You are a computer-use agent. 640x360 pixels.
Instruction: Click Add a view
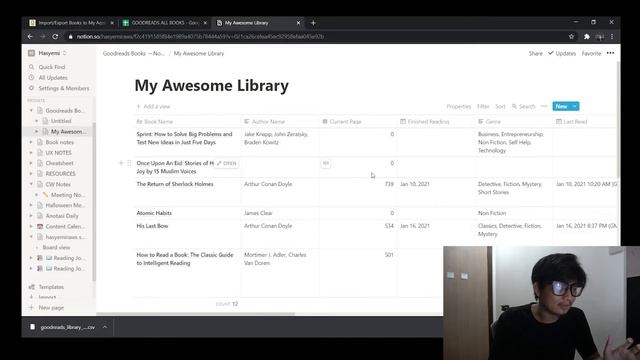click(x=153, y=107)
